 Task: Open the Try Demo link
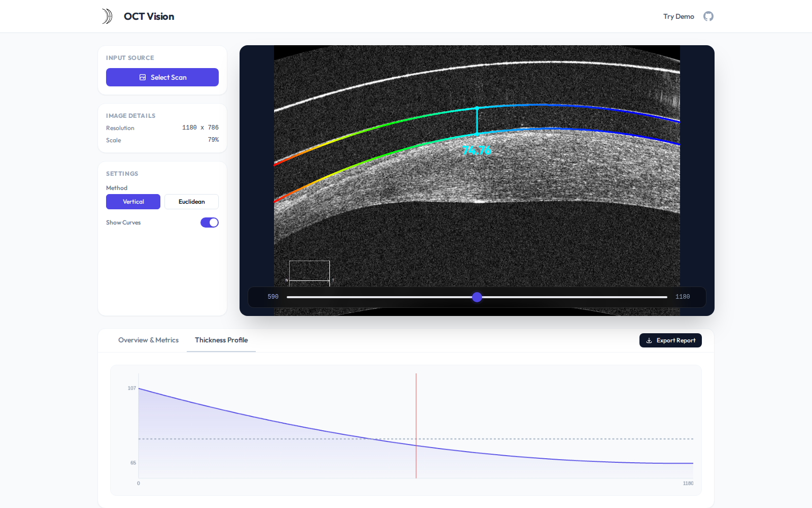678,16
